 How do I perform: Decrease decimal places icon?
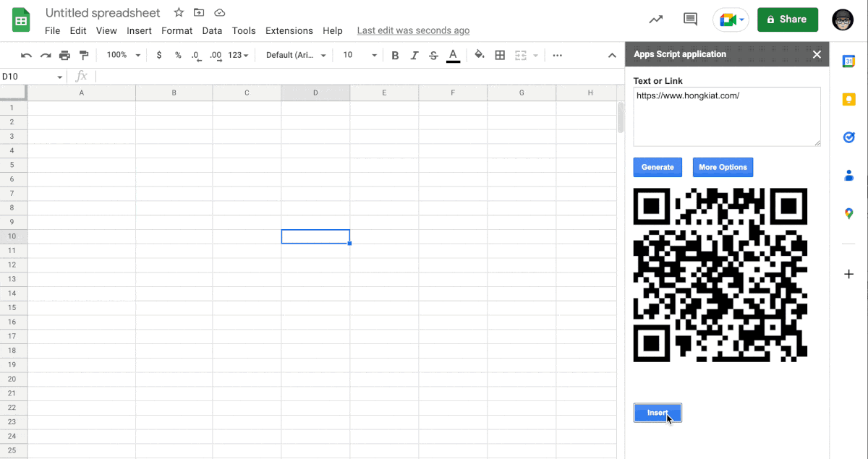[x=196, y=55]
